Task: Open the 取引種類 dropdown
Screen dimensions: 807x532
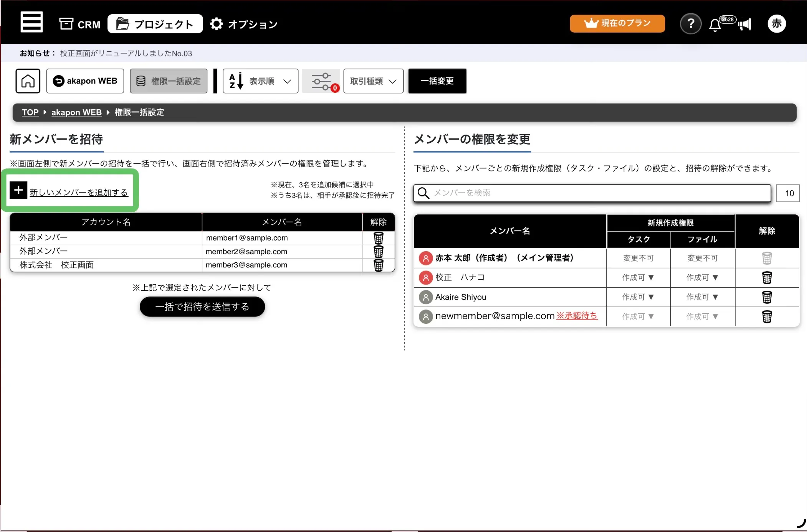Action: [x=373, y=81]
